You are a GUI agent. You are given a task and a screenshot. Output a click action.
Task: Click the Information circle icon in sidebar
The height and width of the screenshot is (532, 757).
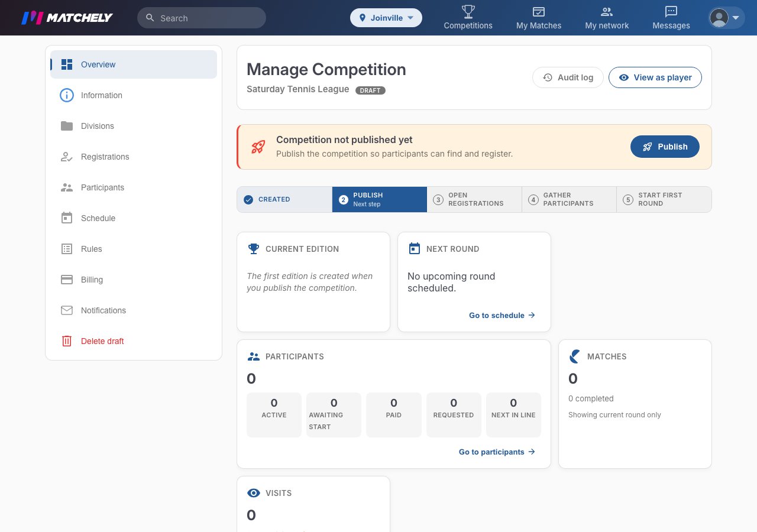tap(67, 95)
